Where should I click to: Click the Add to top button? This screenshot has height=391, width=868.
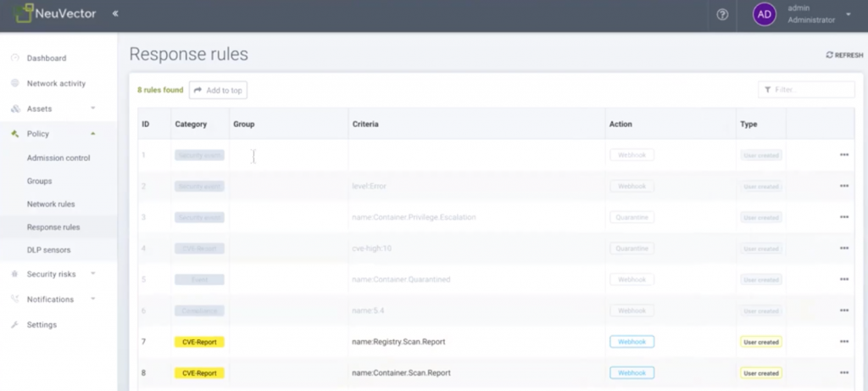pyautogui.click(x=218, y=90)
